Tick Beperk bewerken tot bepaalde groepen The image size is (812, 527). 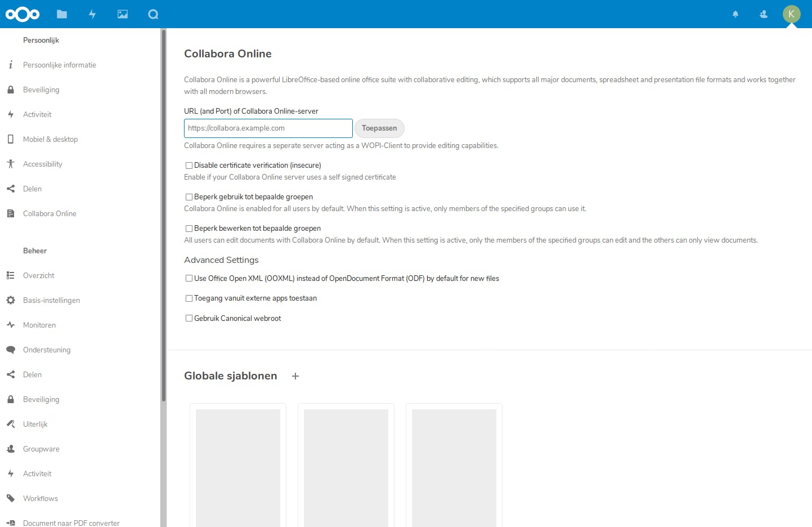click(189, 229)
